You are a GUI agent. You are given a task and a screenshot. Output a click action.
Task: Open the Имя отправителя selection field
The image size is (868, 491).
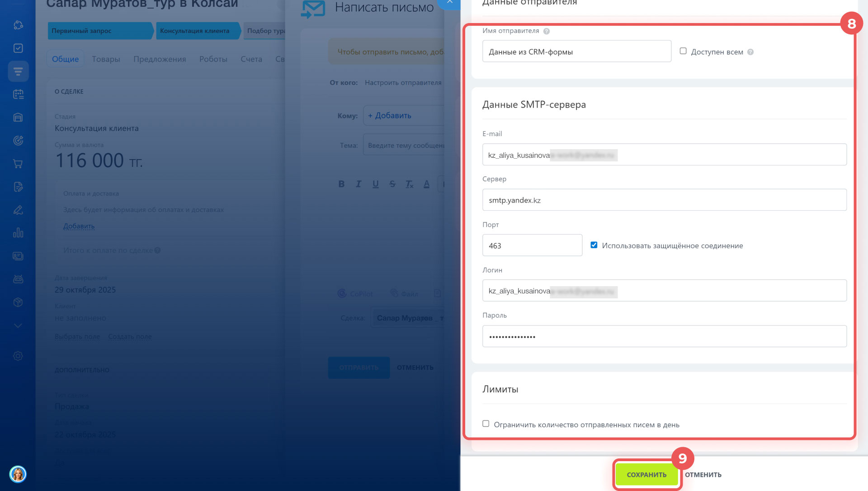click(576, 52)
